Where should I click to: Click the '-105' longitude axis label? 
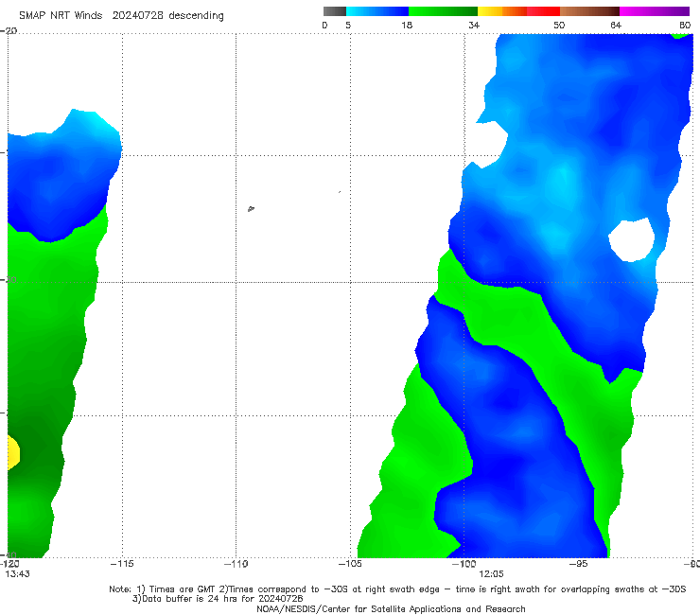pos(350,564)
